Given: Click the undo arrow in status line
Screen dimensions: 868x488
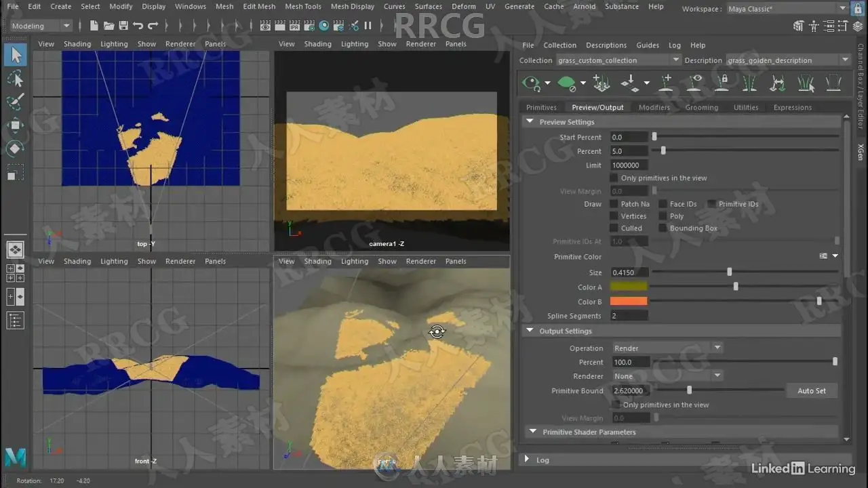Looking at the screenshot, I should [x=138, y=26].
